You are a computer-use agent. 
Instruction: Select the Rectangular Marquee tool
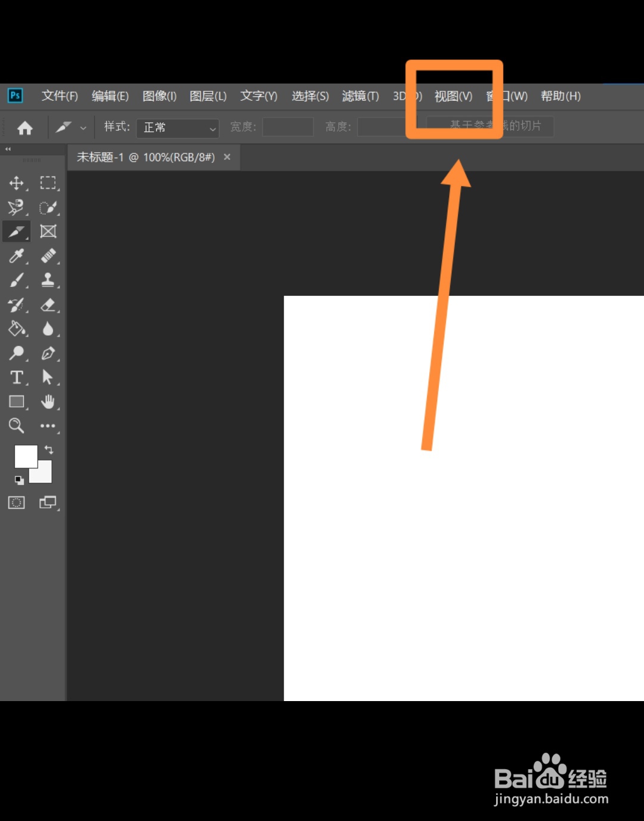click(48, 183)
